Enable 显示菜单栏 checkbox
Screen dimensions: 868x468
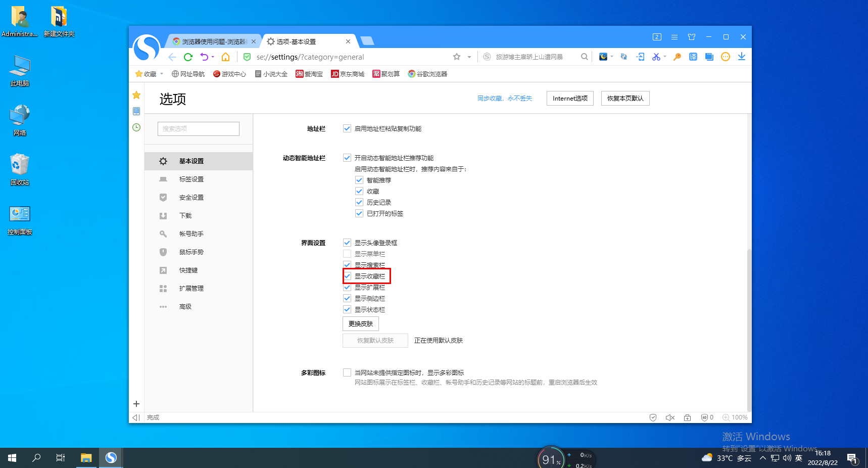(347, 254)
